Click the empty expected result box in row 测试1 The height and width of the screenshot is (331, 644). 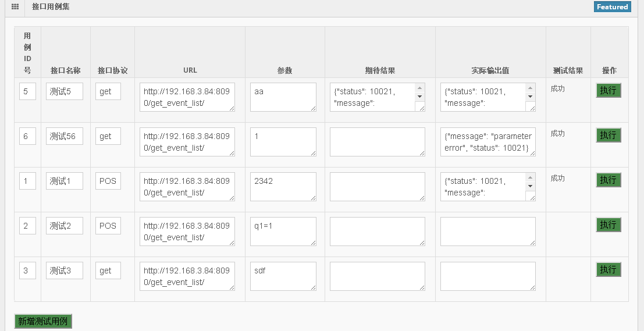pyautogui.click(x=378, y=187)
